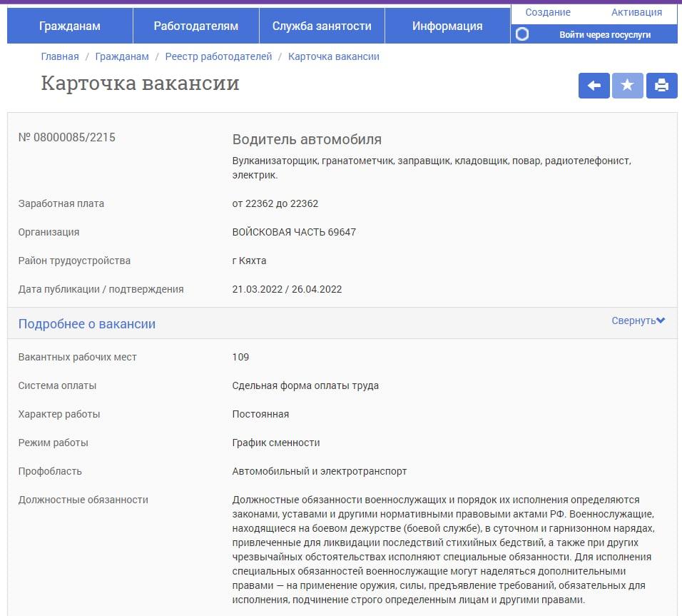Click the favorites star between arrow and printer
Viewport: 682px width, 616px height.
pos(627,85)
